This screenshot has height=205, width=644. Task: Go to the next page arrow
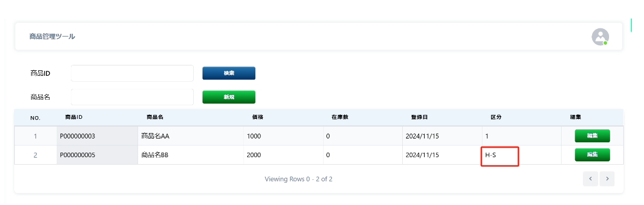click(x=607, y=179)
